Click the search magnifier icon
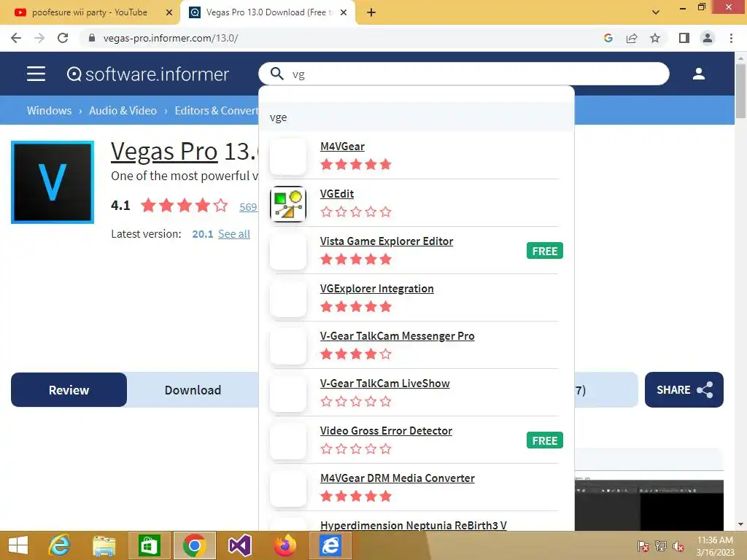 coord(276,74)
